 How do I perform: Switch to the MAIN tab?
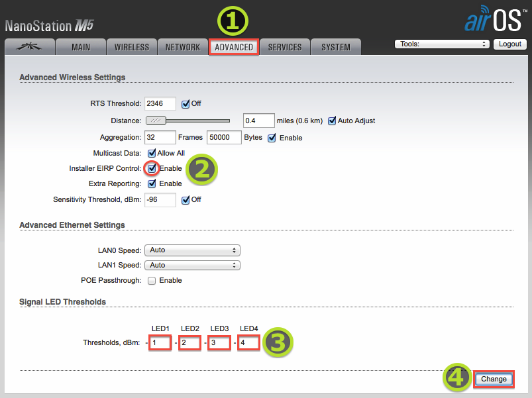tap(80, 47)
